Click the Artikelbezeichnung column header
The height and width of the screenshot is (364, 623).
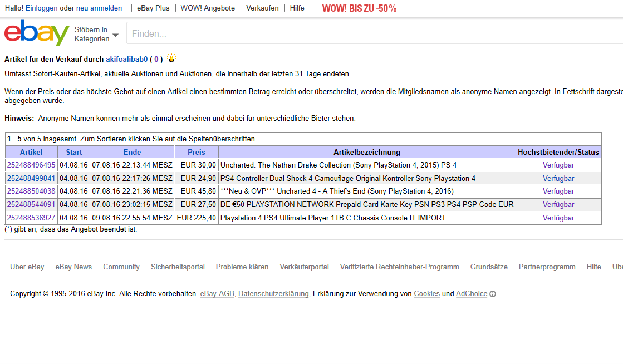pos(367,152)
